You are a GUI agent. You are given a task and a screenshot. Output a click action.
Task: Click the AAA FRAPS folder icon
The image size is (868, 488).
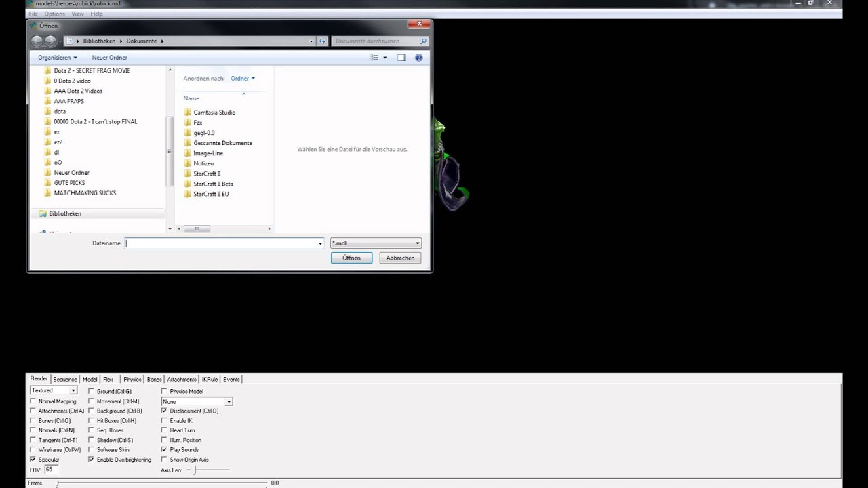(47, 101)
